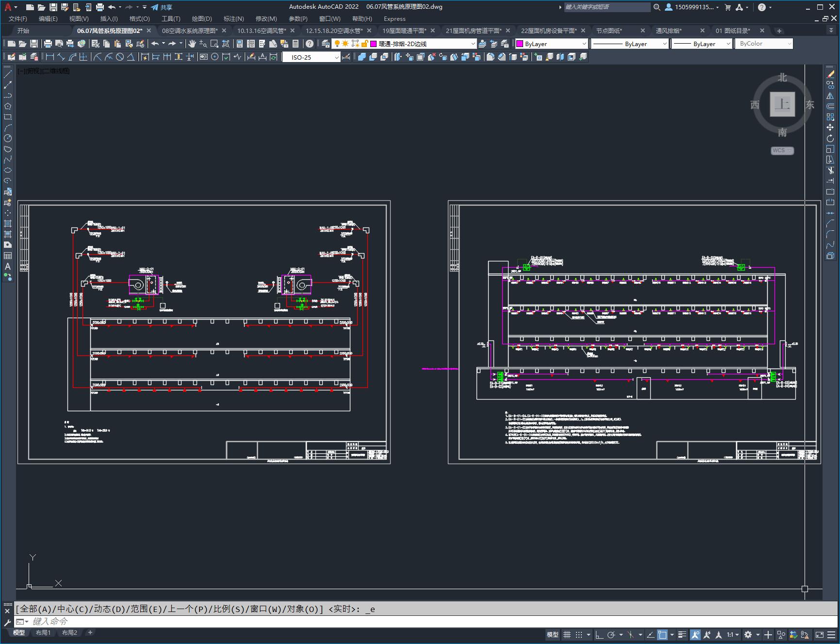Screen dimensions: 840x644
Task: Click the Zoom Window icon
Action: pyautogui.click(x=214, y=44)
